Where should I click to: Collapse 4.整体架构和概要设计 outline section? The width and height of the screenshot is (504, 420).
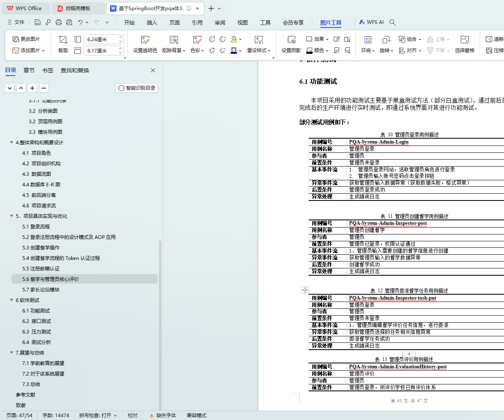(11, 142)
